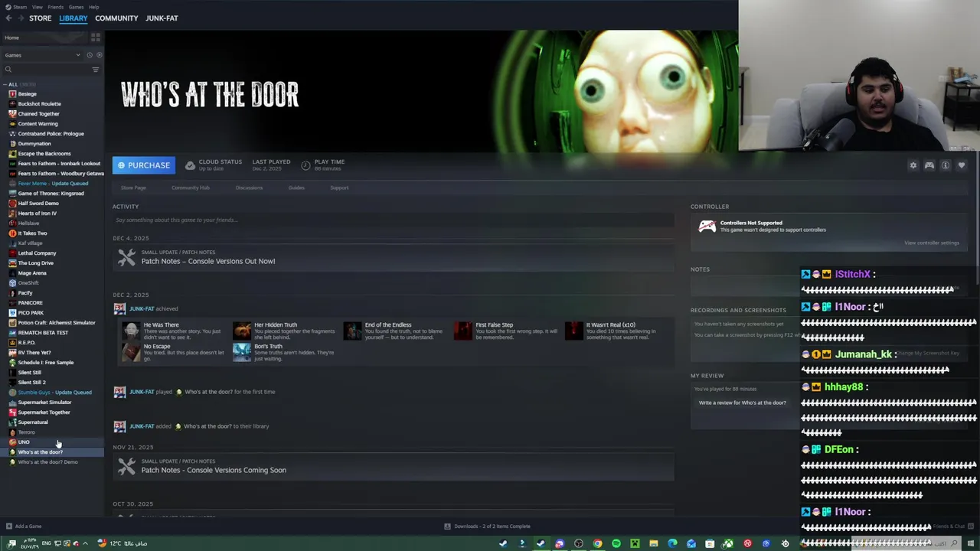This screenshot has width=980, height=551.
Task: Select R.E.P.O. in the game list
Action: click(27, 343)
